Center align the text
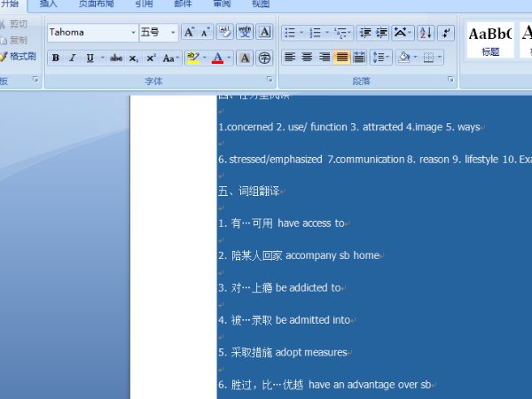 pyautogui.click(x=307, y=58)
